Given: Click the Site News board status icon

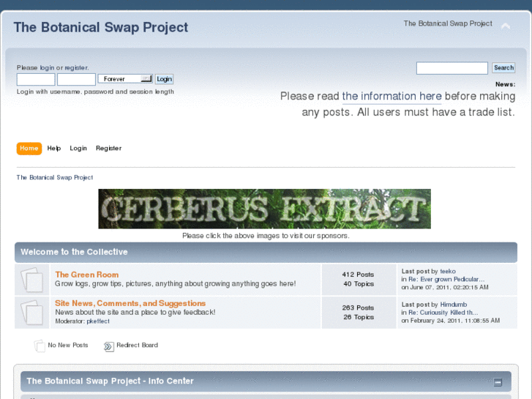Looking at the screenshot, I should click(x=32, y=313).
